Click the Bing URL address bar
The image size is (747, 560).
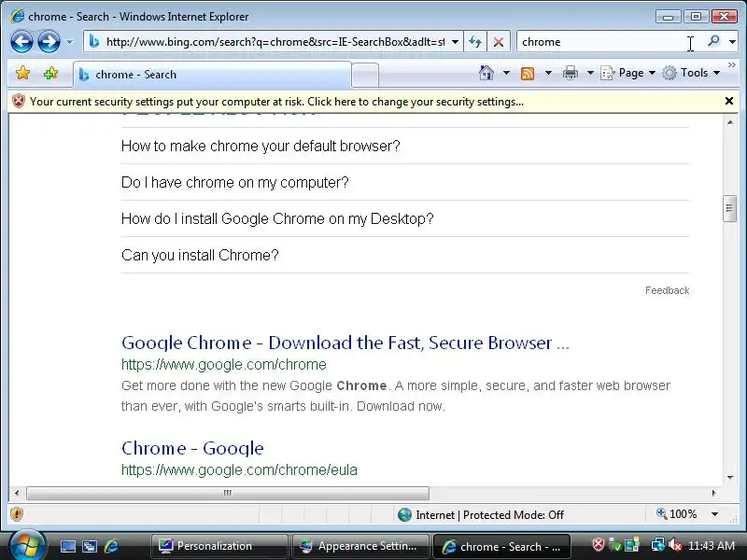(269, 42)
